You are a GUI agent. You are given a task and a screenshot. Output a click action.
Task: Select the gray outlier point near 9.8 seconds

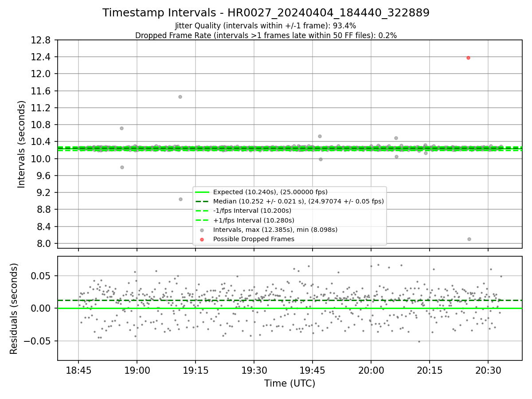coord(122,167)
